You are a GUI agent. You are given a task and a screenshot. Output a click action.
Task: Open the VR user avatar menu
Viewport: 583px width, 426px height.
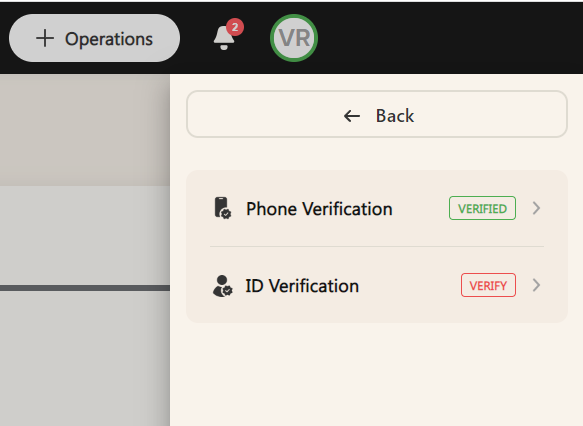click(x=294, y=38)
